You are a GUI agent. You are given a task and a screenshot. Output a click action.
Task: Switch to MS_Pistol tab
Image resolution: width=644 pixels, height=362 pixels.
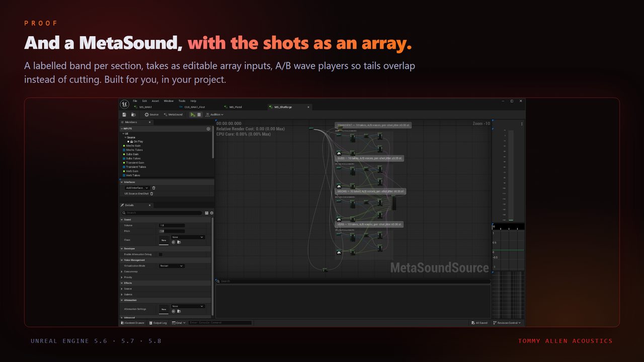point(235,107)
